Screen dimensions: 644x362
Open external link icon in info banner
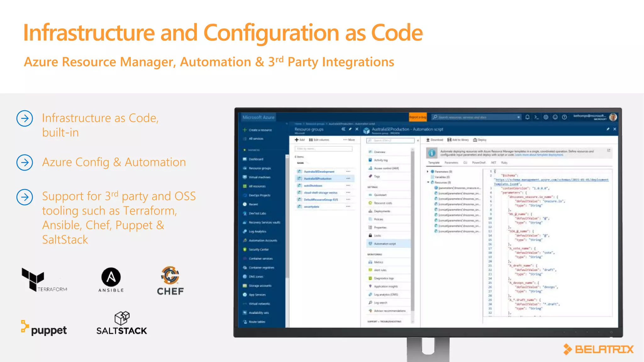(x=608, y=151)
